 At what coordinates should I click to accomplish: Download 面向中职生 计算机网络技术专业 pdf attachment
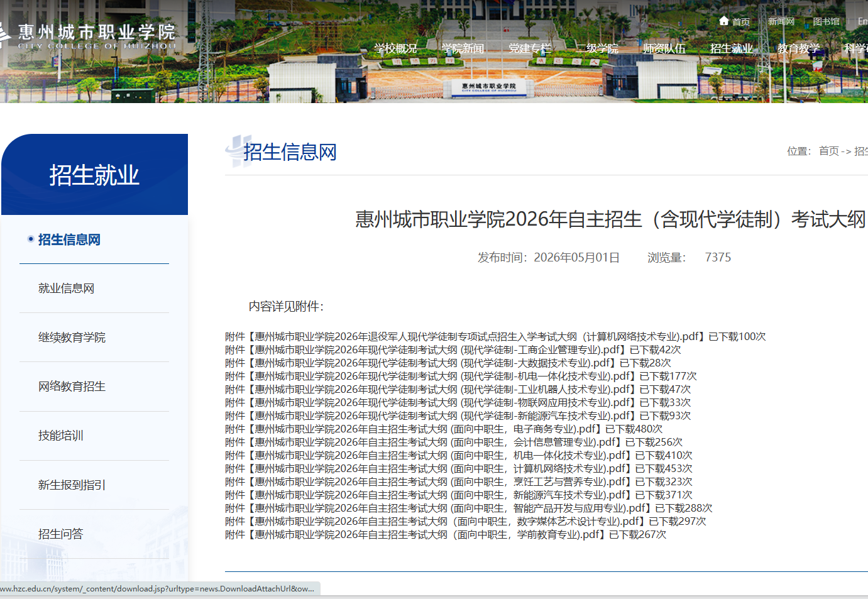(441, 468)
